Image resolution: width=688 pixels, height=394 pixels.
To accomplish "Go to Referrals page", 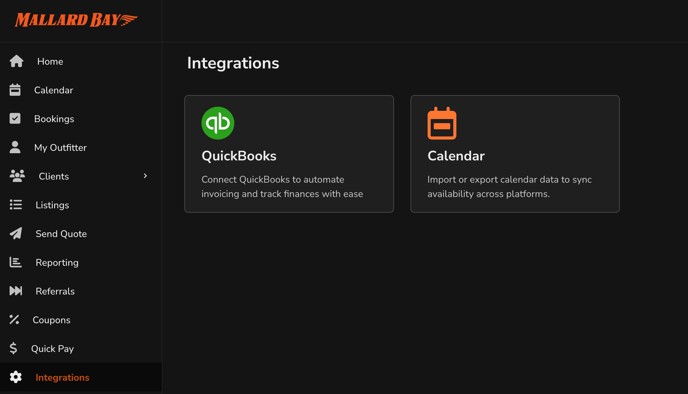I will coord(55,291).
